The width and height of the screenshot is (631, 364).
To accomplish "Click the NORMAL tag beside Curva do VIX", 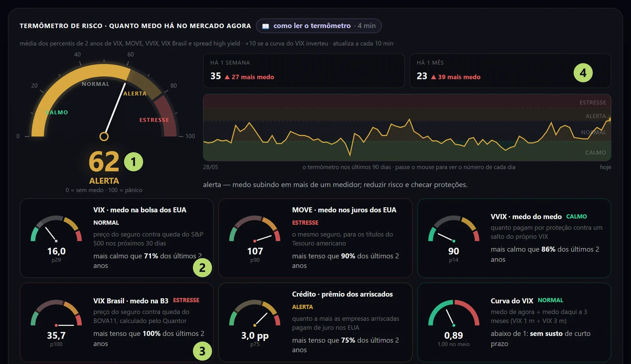I will pyautogui.click(x=551, y=300).
